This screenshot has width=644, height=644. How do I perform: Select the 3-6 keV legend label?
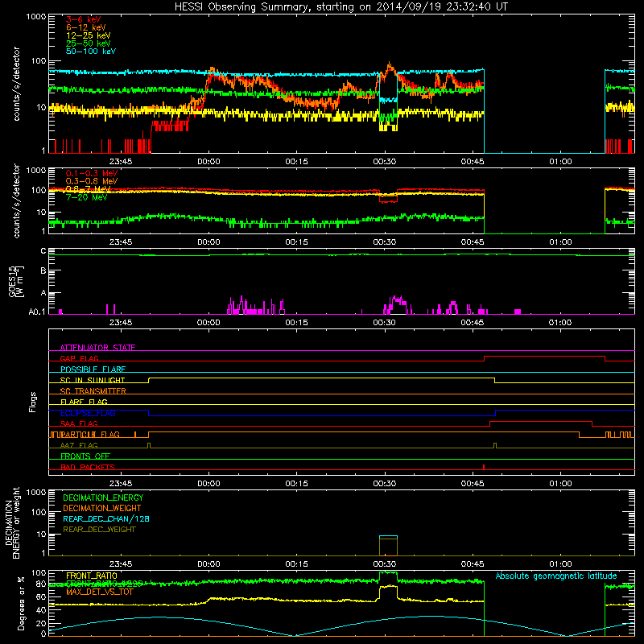tap(83, 19)
